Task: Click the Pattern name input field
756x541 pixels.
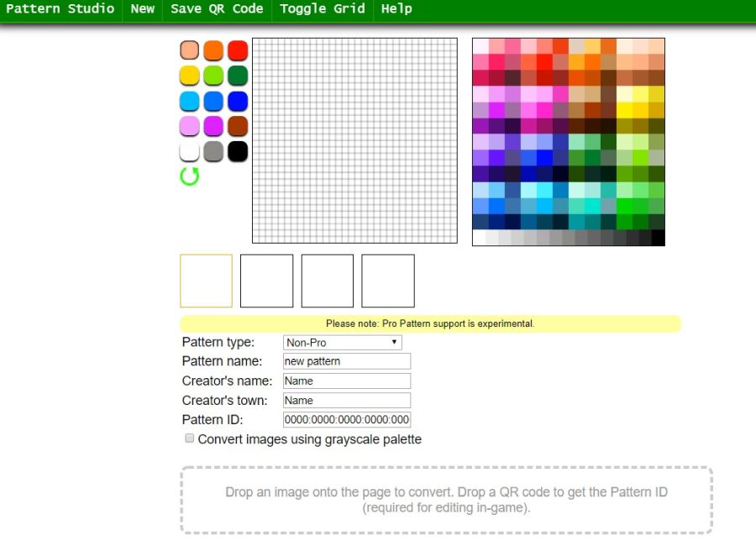Action: [347, 361]
